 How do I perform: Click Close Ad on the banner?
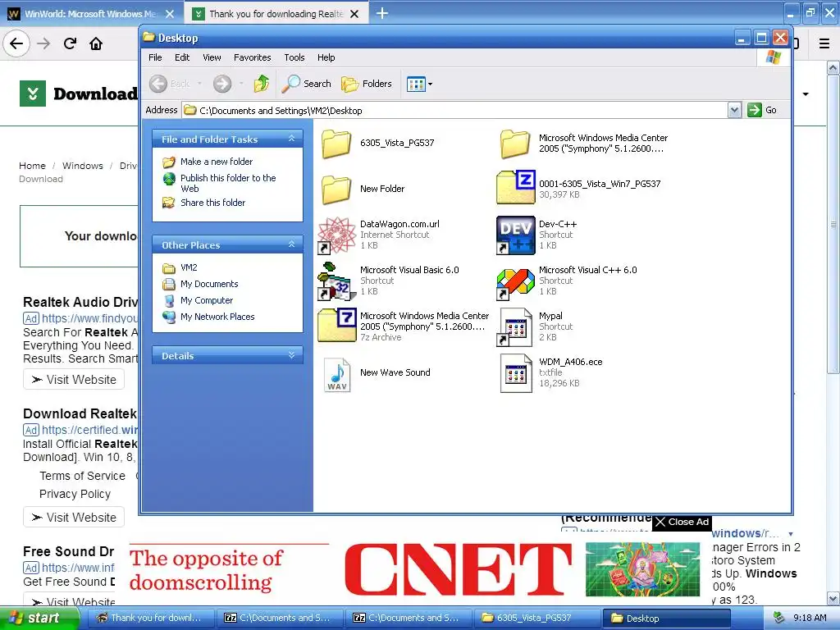(682, 522)
